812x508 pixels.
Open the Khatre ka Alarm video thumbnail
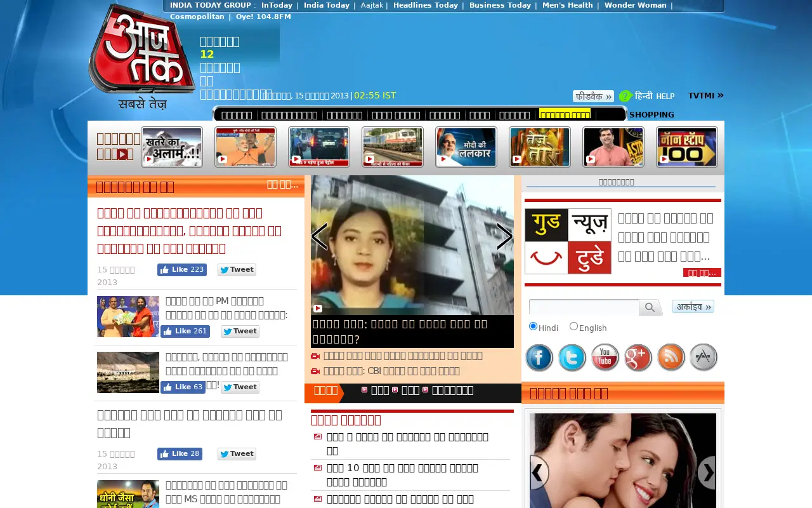172,147
